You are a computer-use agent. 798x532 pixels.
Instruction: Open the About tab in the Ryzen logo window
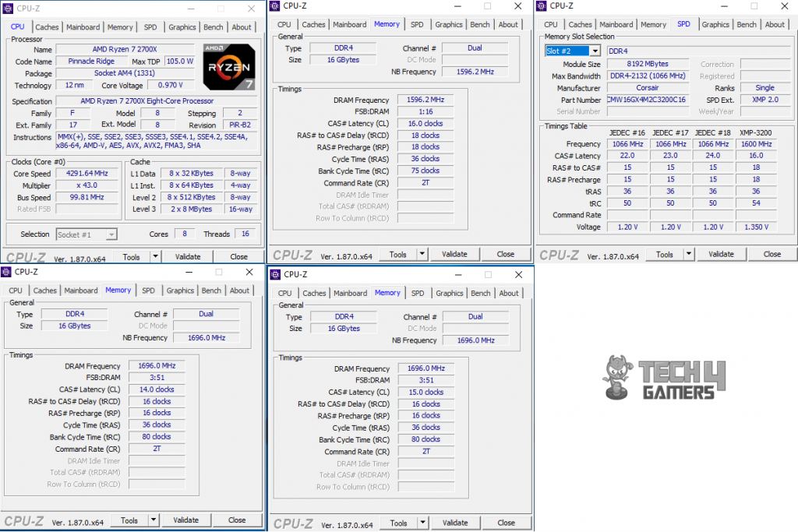(242, 27)
